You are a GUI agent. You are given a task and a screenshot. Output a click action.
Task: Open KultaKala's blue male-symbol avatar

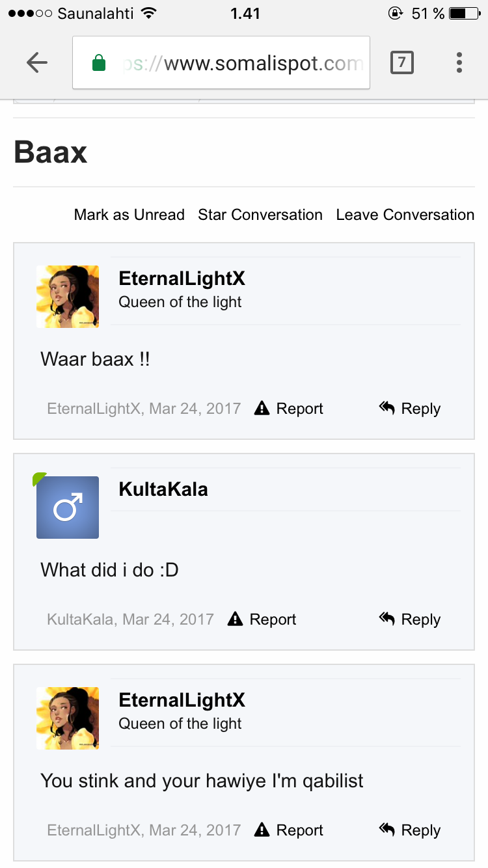pyautogui.click(x=68, y=508)
